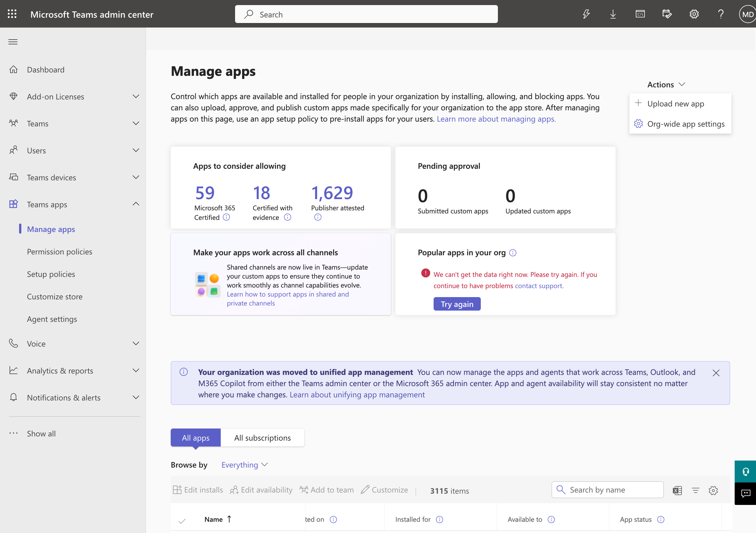Open the filter lines icon above table
The height and width of the screenshot is (533, 756).
pyautogui.click(x=695, y=490)
